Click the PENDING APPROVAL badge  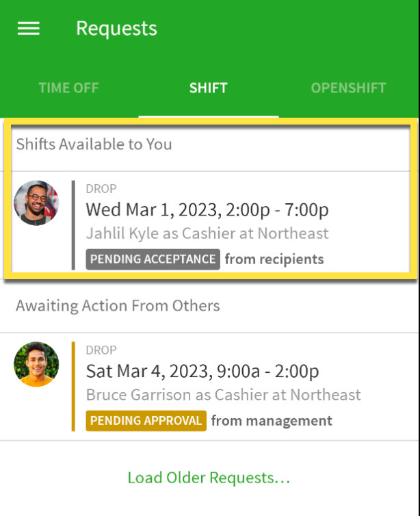coord(146,421)
